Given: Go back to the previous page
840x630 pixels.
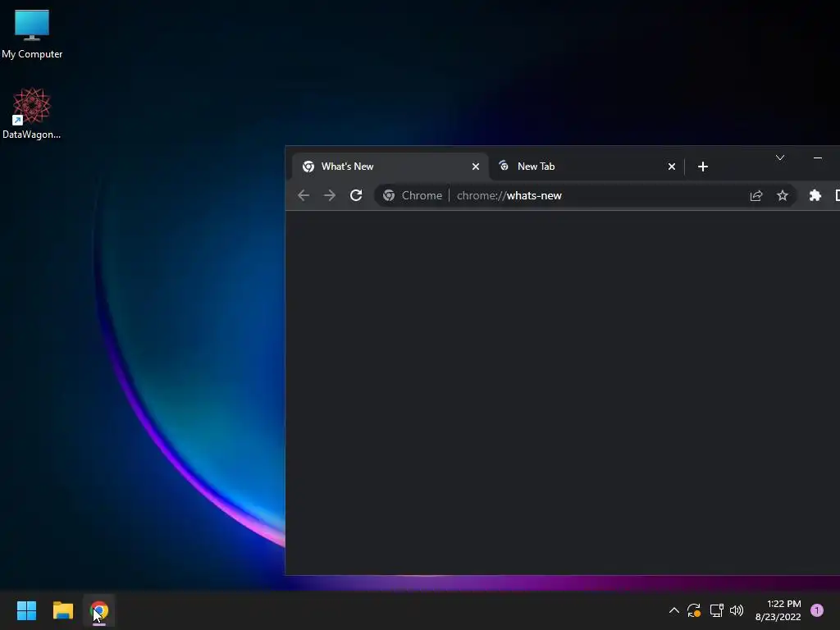Looking at the screenshot, I should pyautogui.click(x=304, y=195).
